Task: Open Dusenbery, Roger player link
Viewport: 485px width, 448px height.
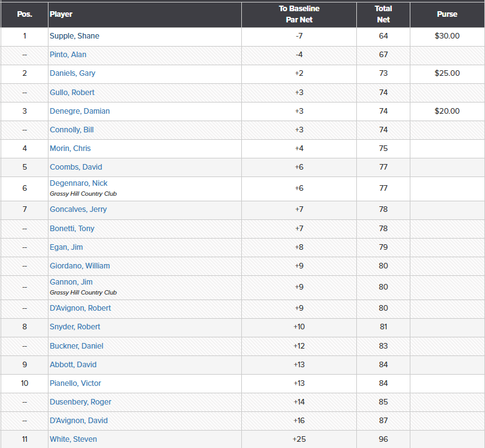Action: [x=80, y=402]
